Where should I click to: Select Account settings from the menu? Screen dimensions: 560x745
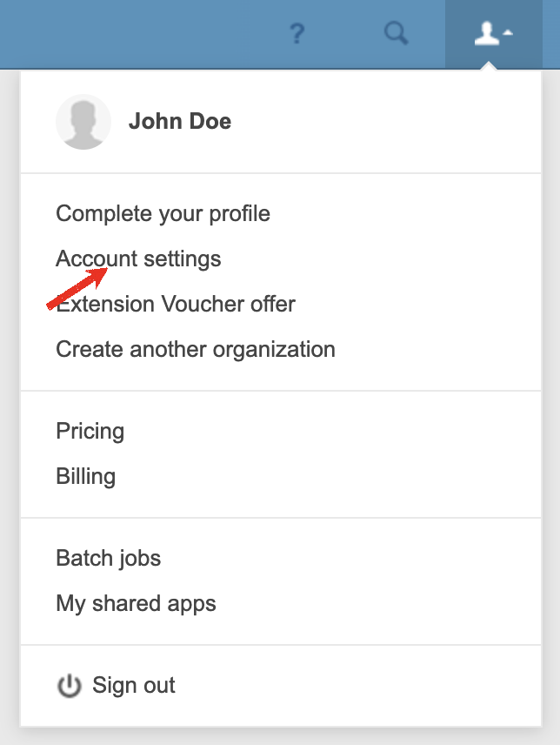[138, 258]
